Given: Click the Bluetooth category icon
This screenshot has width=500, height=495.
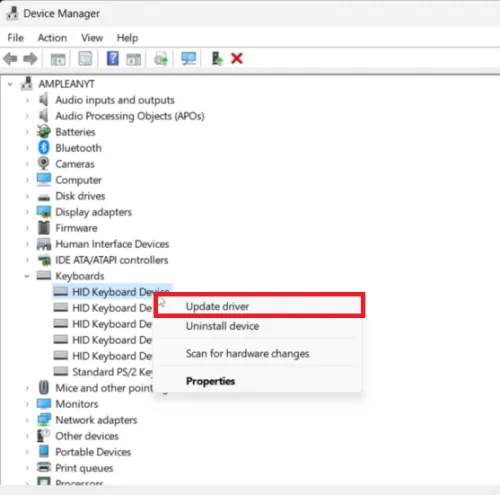Looking at the screenshot, I should (x=44, y=148).
